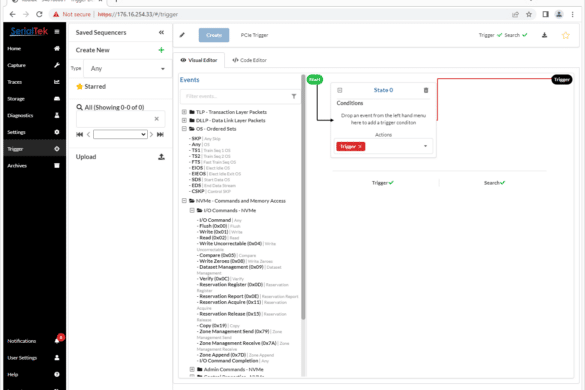Expand TLP - Transaction Layer Packets folder
The width and height of the screenshot is (585, 390).
[184, 112]
